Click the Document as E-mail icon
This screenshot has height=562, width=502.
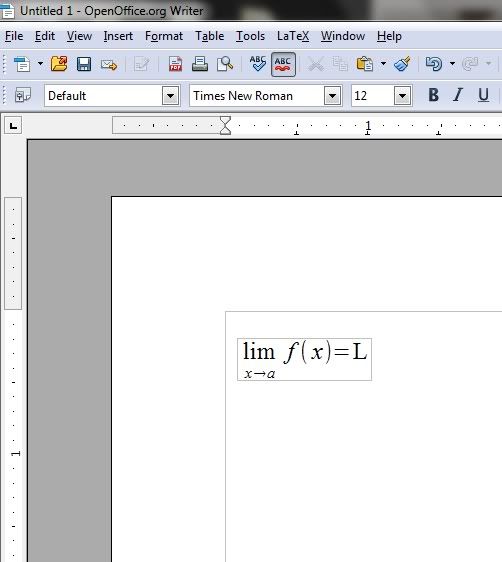(x=109, y=65)
